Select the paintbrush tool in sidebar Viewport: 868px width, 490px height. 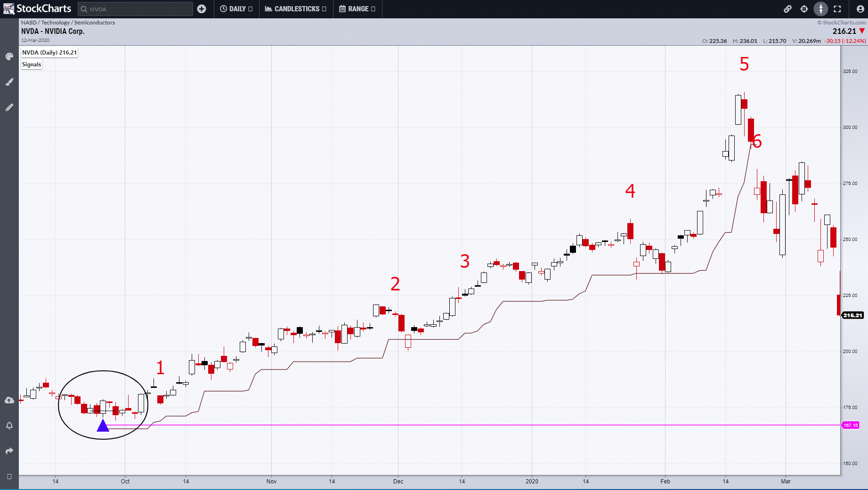click(x=9, y=82)
